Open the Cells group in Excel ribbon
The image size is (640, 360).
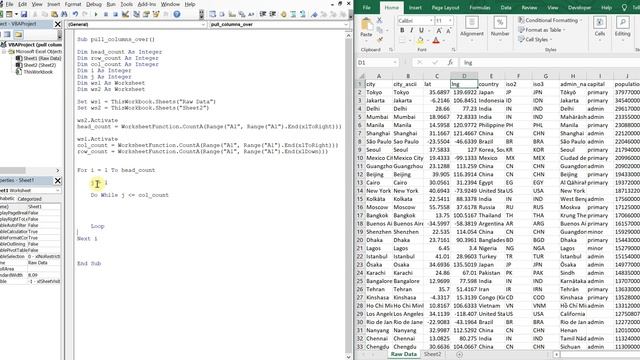[600, 28]
